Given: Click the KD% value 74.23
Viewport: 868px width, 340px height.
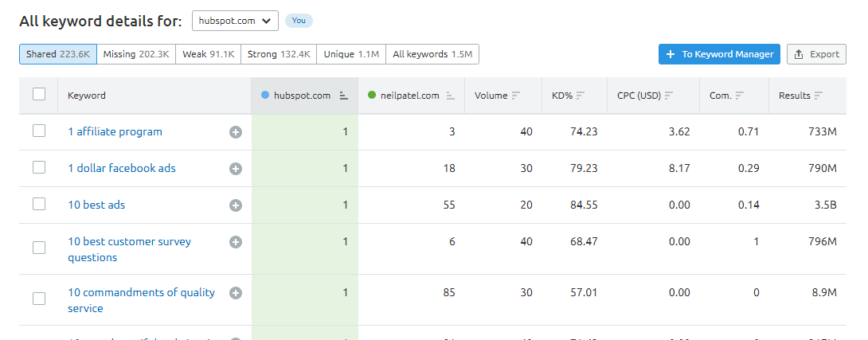Looking at the screenshot, I should [x=584, y=132].
